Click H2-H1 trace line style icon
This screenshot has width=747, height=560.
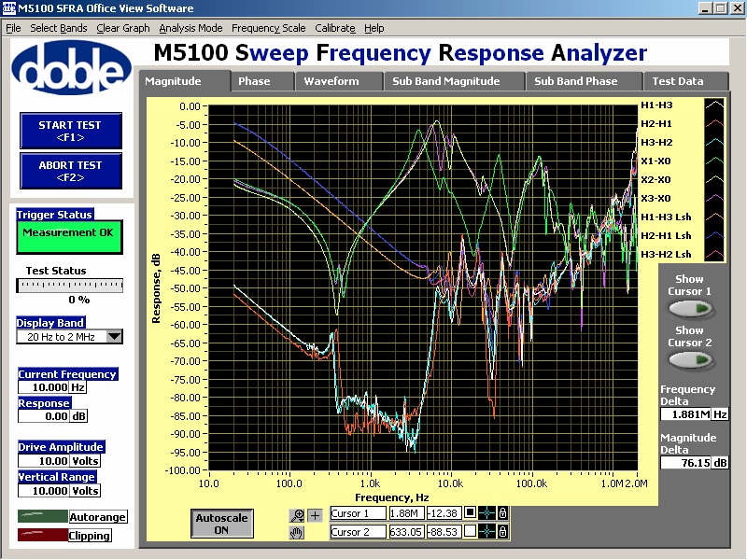point(714,124)
